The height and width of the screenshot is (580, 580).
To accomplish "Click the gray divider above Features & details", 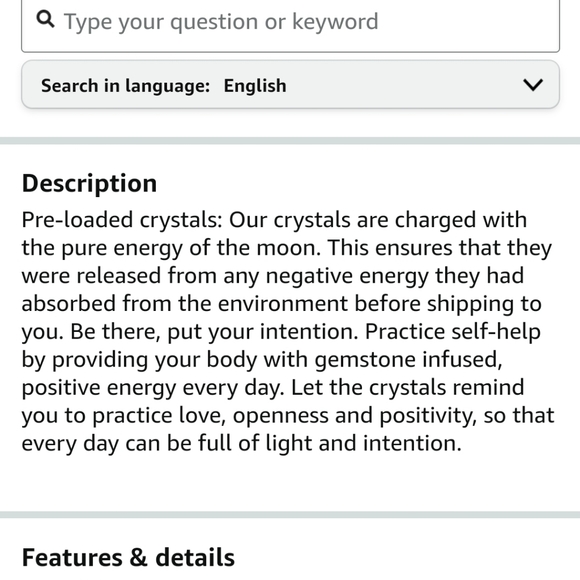I will (x=290, y=515).
